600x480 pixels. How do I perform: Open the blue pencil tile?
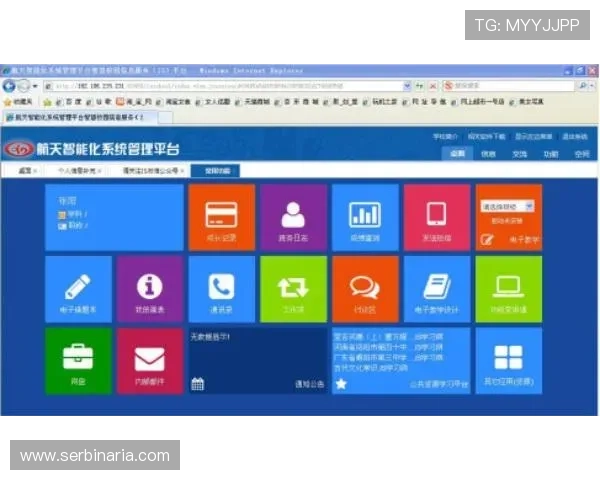coord(78,289)
